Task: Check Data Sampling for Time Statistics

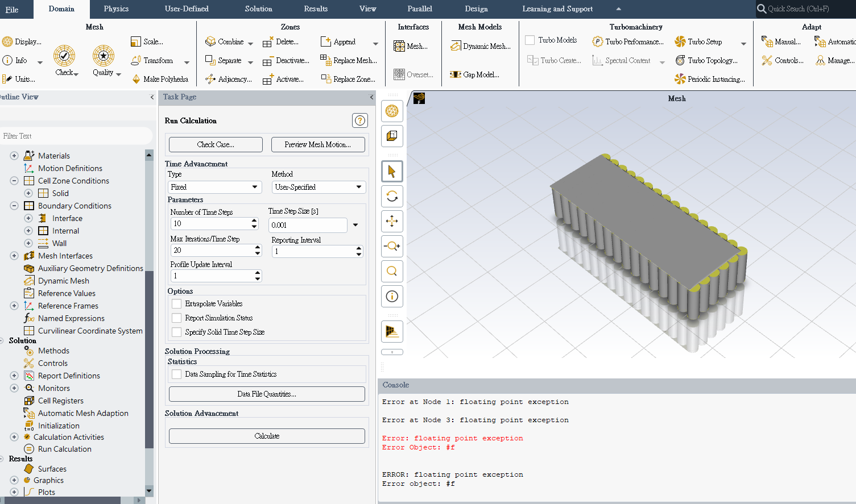Action: pyautogui.click(x=177, y=374)
